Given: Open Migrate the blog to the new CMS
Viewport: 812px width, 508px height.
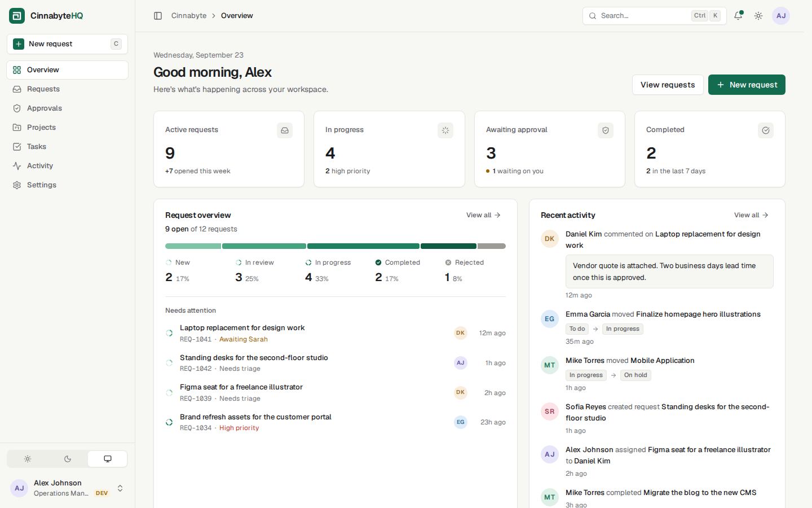Looking at the screenshot, I should click(x=700, y=493).
